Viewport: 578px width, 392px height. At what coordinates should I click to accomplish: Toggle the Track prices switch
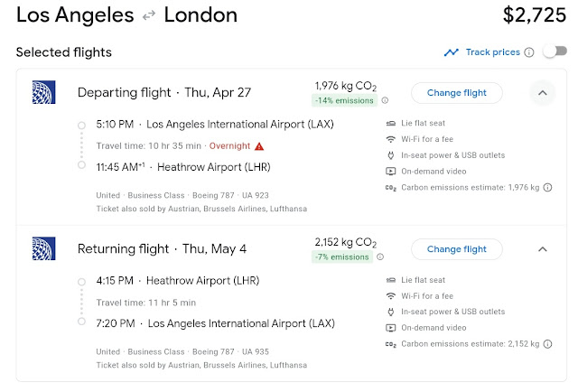[x=554, y=52]
